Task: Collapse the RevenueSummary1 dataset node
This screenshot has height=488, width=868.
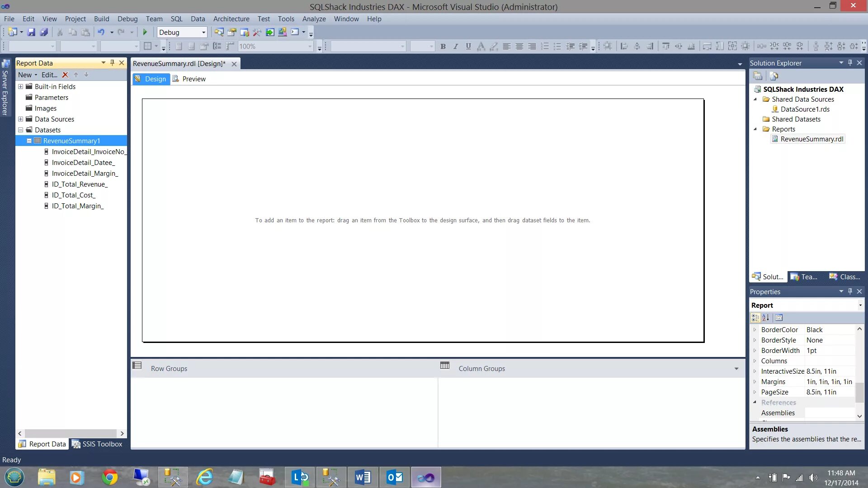Action: [x=29, y=141]
